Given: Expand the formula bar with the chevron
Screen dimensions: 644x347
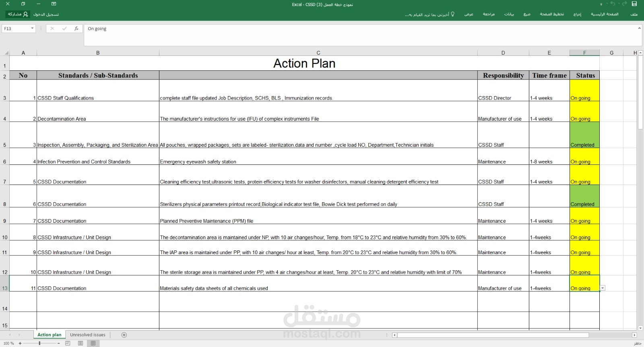Looking at the screenshot, I should pyautogui.click(x=639, y=28).
